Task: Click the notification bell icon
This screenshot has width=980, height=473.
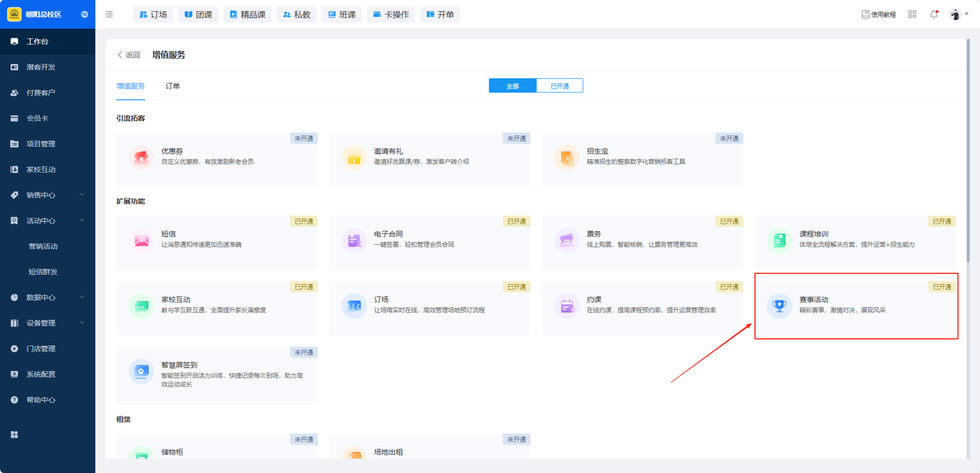Action: pos(933,15)
